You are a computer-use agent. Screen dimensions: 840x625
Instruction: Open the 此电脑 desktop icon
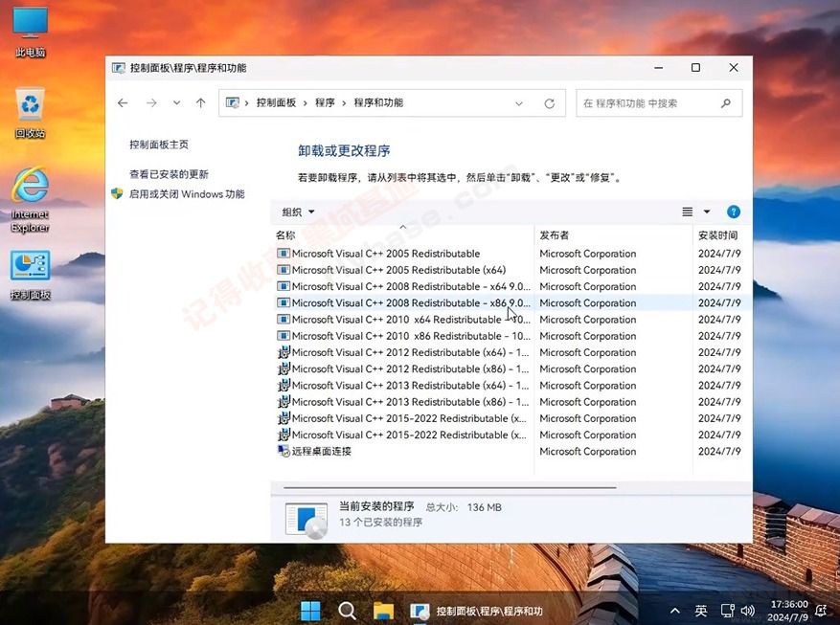(x=30, y=31)
